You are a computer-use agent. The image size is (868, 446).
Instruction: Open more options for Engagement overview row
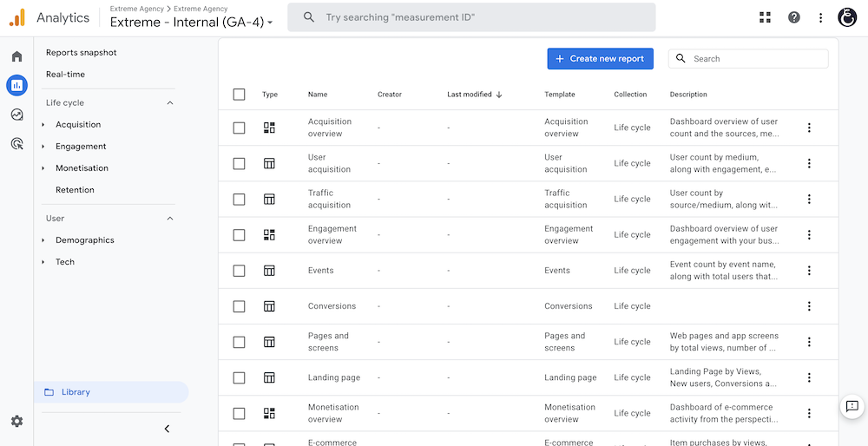(809, 234)
